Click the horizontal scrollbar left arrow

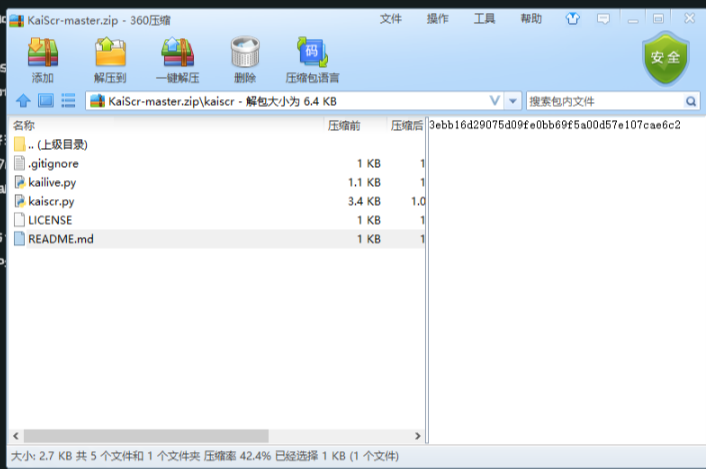pos(16,436)
